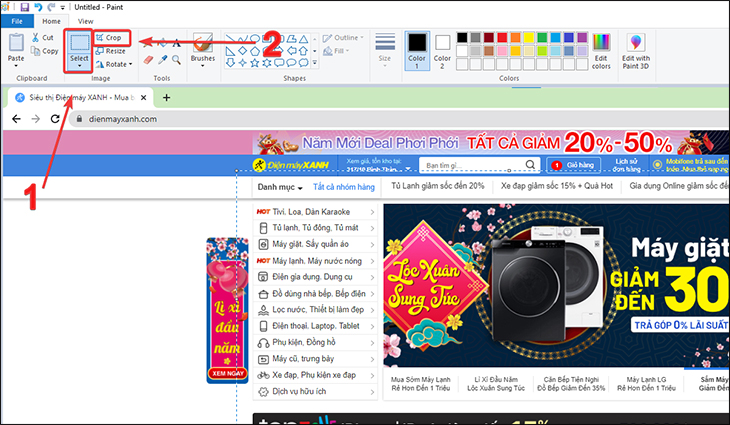Open the Máy giặt, Sấy quần áo category

pos(315,244)
